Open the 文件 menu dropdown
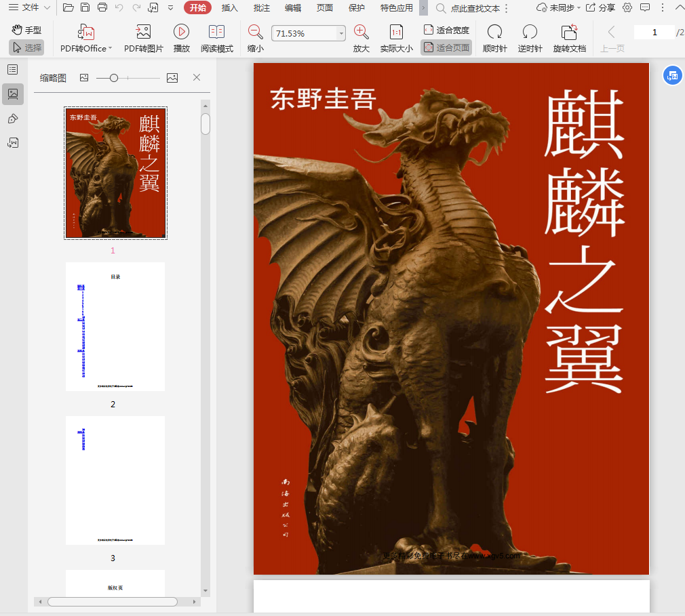The height and width of the screenshot is (616, 685). 31,7
